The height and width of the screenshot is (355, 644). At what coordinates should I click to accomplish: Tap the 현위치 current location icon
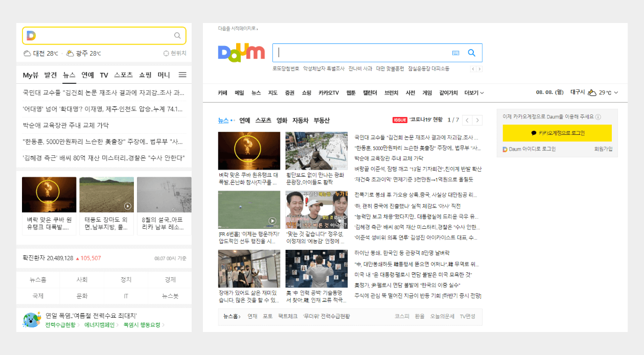tap(166, 53)
